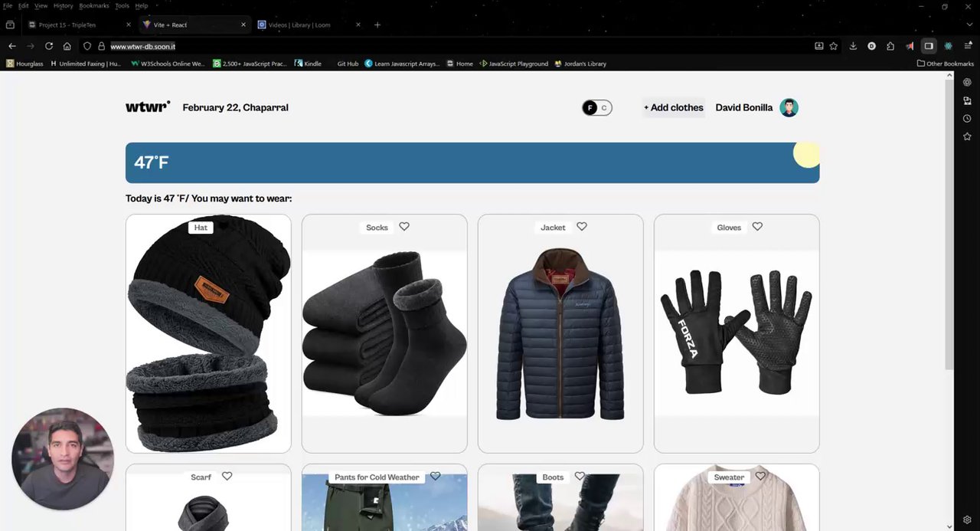Open the Tools menu

coord(122,5)
